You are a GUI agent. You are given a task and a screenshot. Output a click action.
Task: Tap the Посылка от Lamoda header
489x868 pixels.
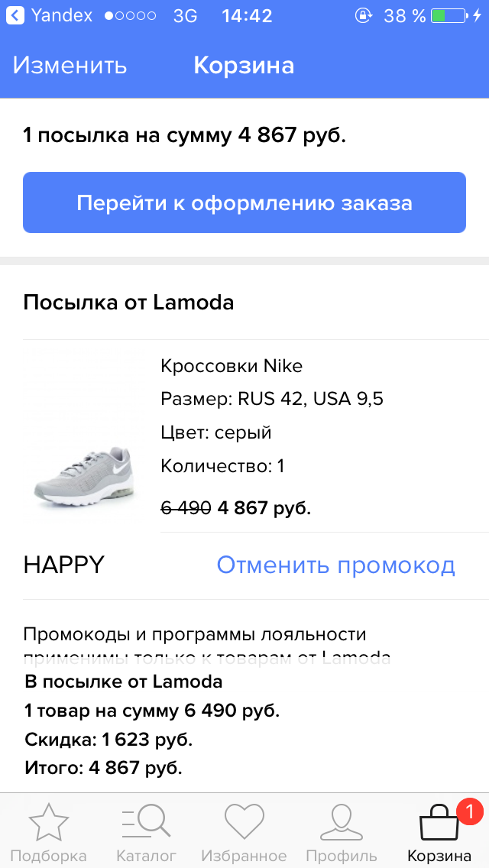coord(128,303)
